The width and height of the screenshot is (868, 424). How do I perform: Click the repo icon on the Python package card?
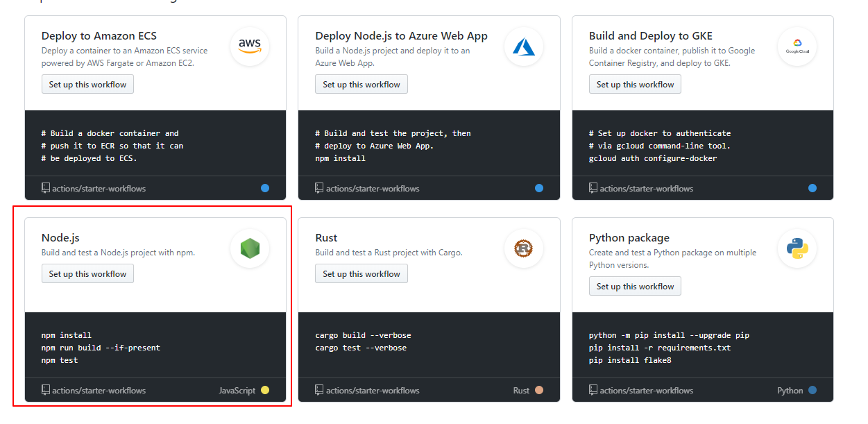pyautogui.click(x=593, y=390)
